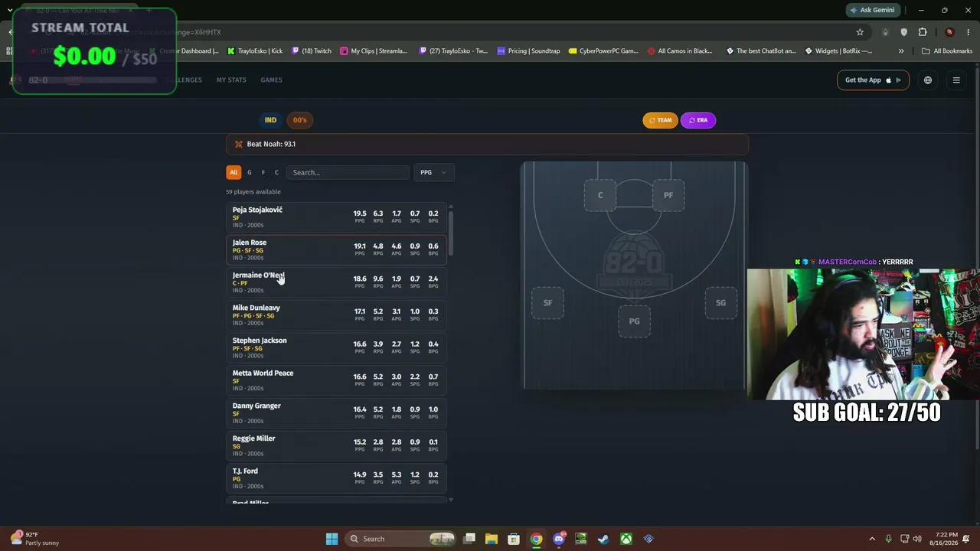Open The best ChatBot bookmark
Screen dimensions: 980x551
[x=761, y=51]
